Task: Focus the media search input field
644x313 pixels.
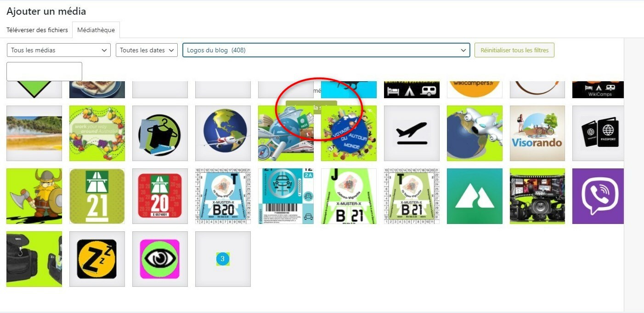Action: point(44,72)
